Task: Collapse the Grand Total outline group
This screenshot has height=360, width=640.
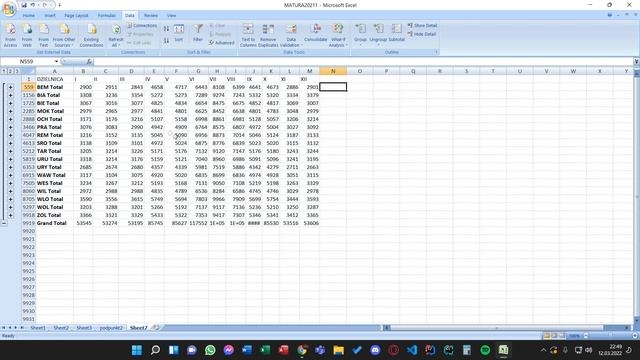Action: pos(4,223)
